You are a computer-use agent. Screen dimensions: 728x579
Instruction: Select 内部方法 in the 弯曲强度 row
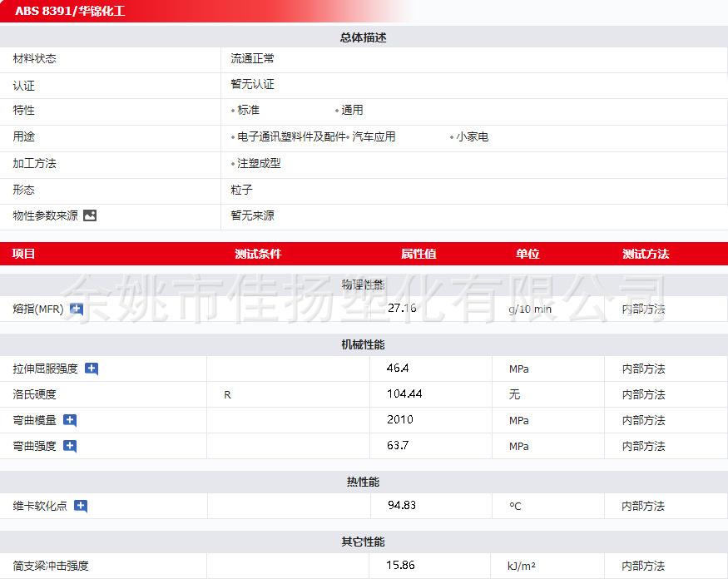(643, 446)
